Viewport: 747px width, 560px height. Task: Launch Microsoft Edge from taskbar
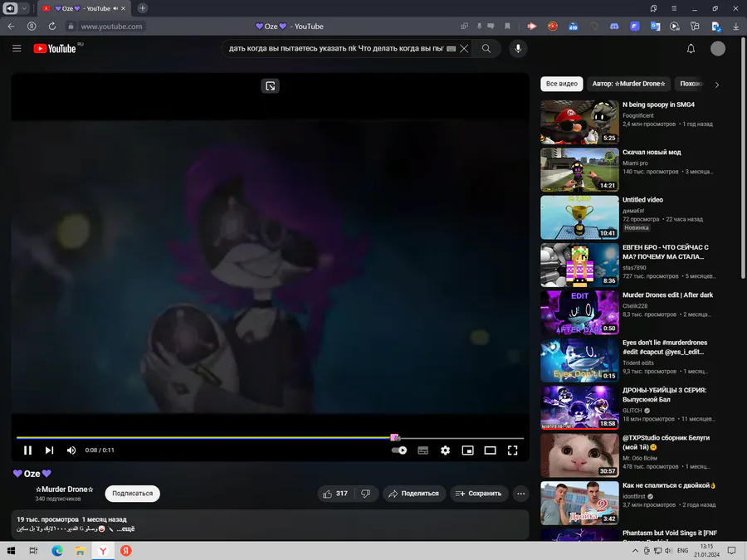point(57,551)
